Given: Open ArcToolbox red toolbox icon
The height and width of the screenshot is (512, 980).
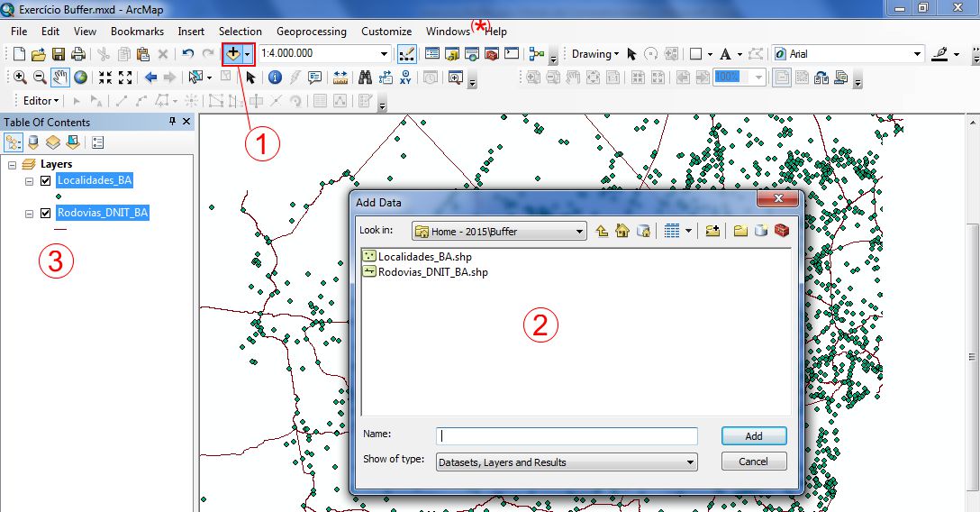Looking at the screenshot, I should click(492, 54).
